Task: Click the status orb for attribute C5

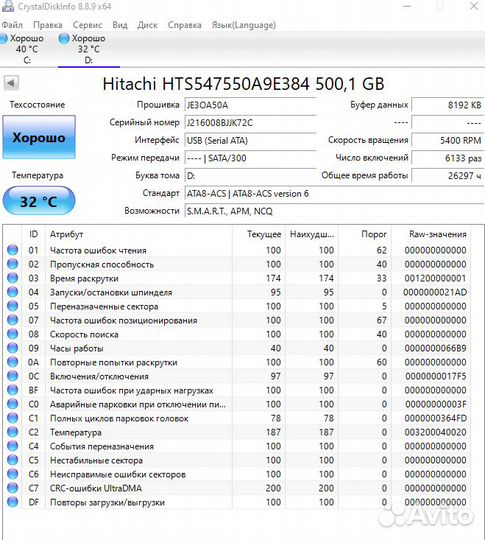Action: click(x=13, y=460)
